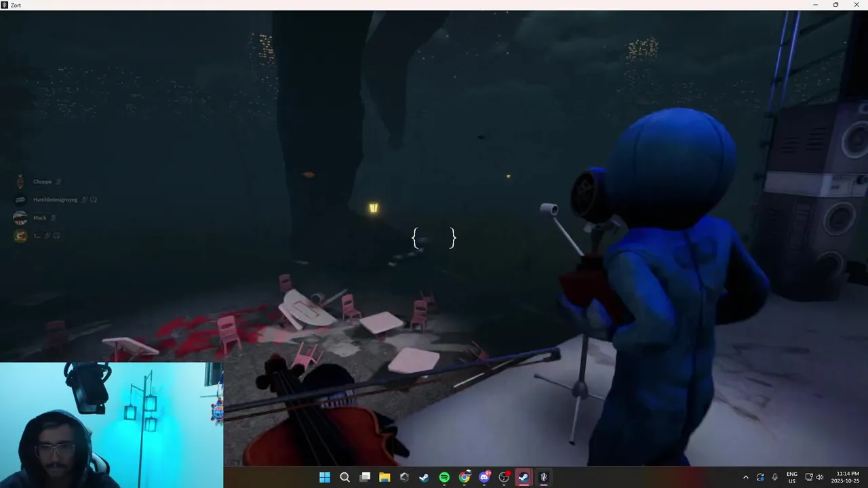Click the glowing yellow lantern in the distance

click(373, 208)
